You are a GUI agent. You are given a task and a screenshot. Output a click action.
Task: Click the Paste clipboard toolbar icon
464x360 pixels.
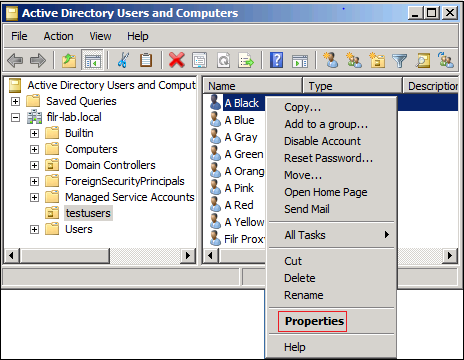click(146, 60)
